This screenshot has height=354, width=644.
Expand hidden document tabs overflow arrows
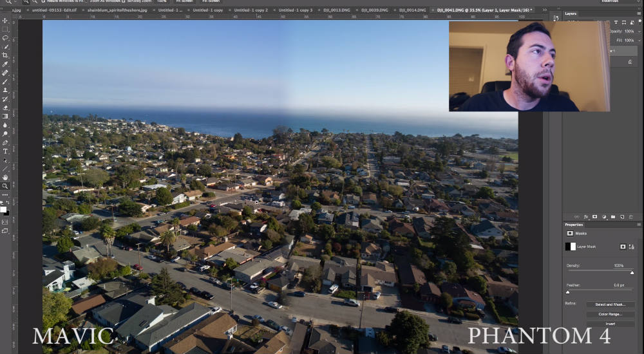point(545,10)
